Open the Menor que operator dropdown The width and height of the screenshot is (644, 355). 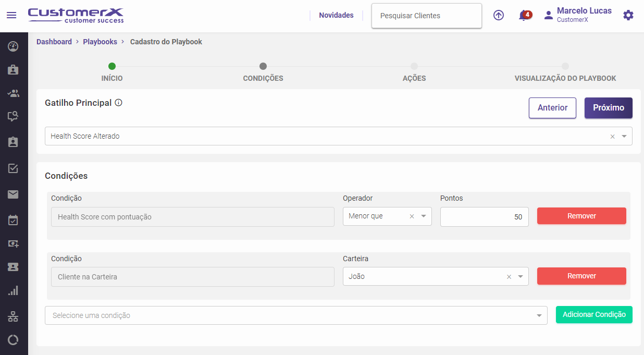(x=424, y=216)
